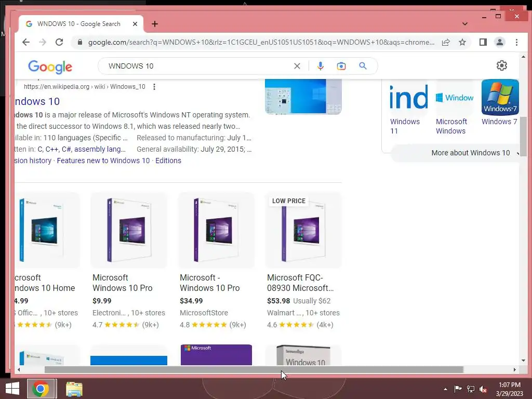Open Wikipedia Windows 10 screenshot thumbnail
Screen dimensions: 532x399
(x=303, y=97)
